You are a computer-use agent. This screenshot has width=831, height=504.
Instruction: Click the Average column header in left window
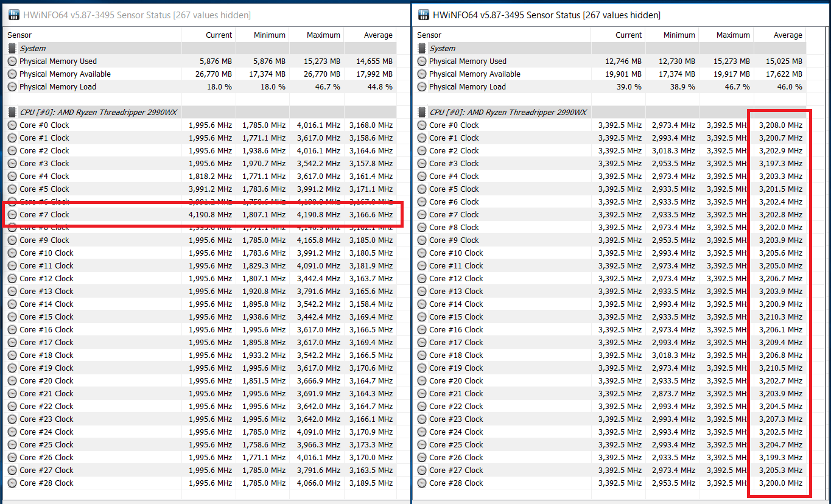tap(370, 35)
